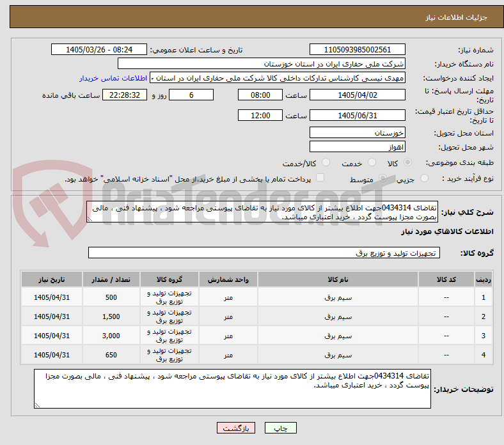Click the شرح کلی نیاز text area
The image size is (504, 445).
click(x=262, y=212)
